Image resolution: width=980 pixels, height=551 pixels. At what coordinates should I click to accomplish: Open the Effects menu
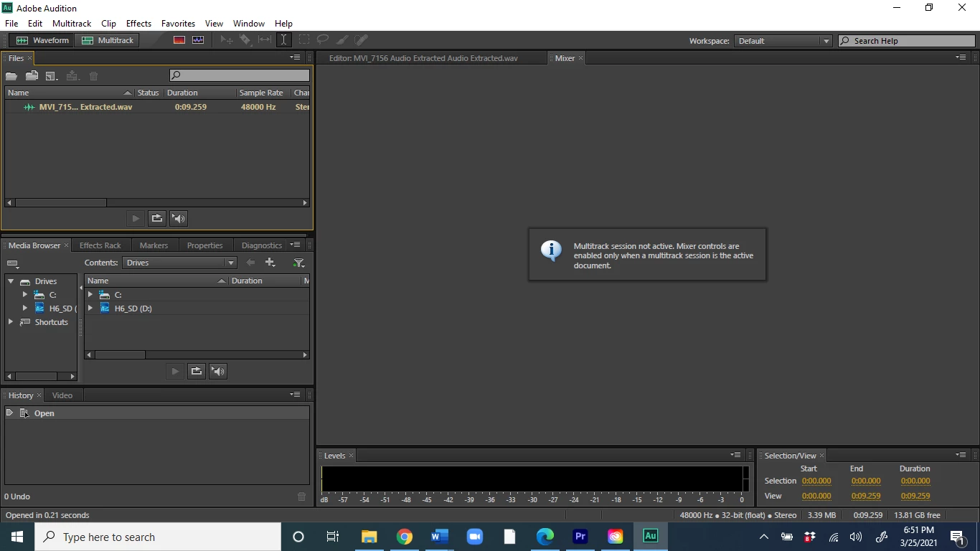[138, 24]
